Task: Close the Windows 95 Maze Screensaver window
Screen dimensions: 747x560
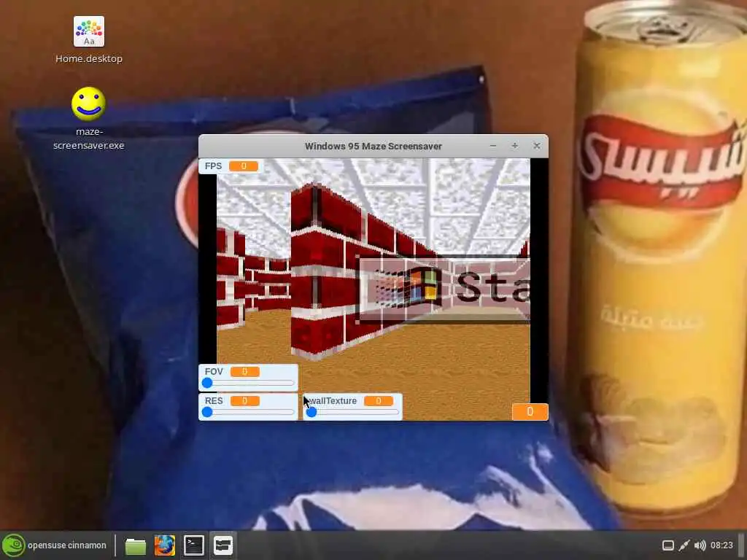Action: coord(537,146)
